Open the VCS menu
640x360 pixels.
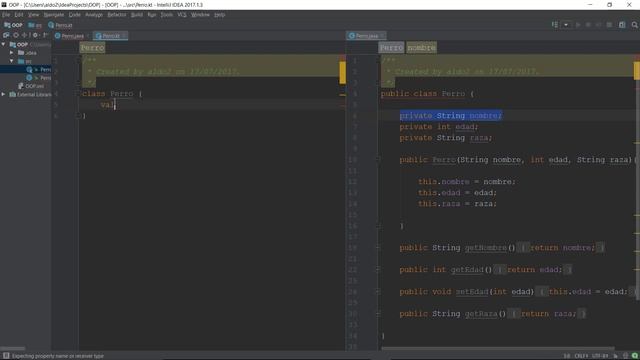click(x=182, y=15)
